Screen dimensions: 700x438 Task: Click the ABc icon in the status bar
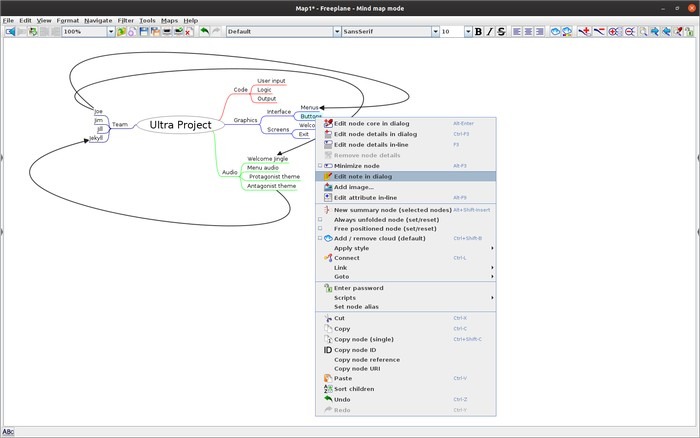(x=8, y=432)
